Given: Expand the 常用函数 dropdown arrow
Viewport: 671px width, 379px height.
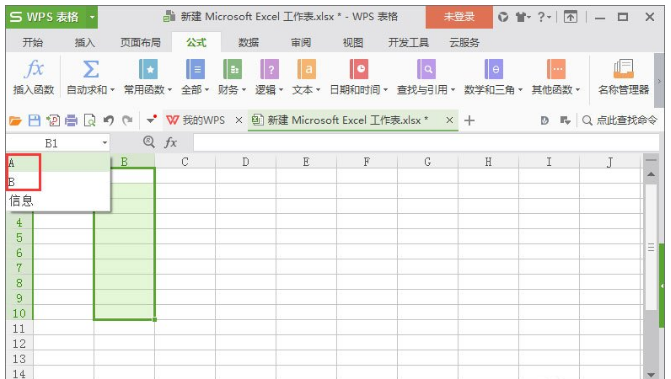Looking at the screenshot, I should pos(169,90).
